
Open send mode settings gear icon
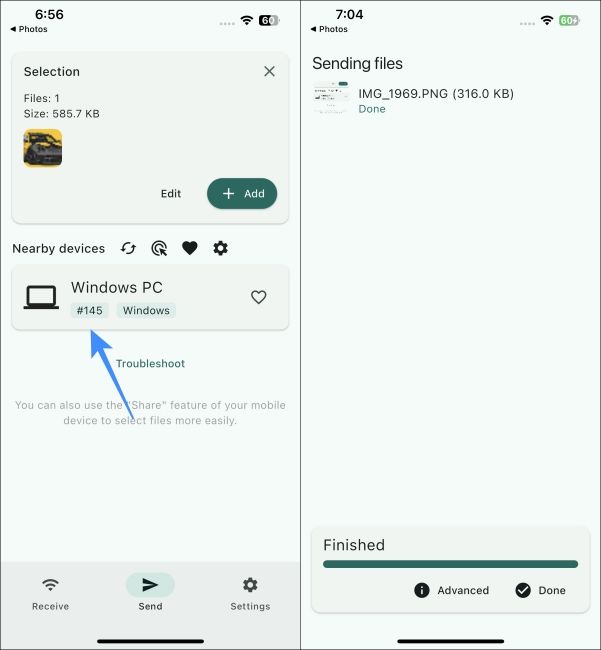(x=221, y=248)
